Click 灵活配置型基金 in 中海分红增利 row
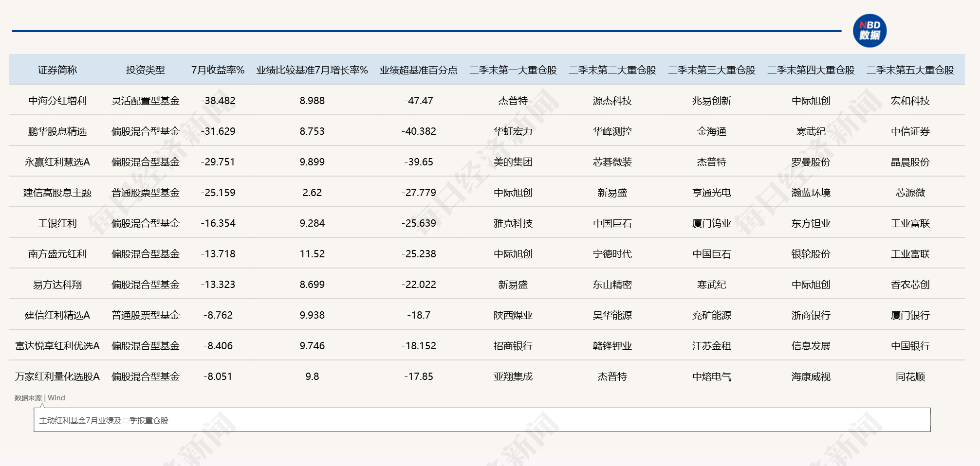Viewport: 980px width, 466px height. click(146, 101)
